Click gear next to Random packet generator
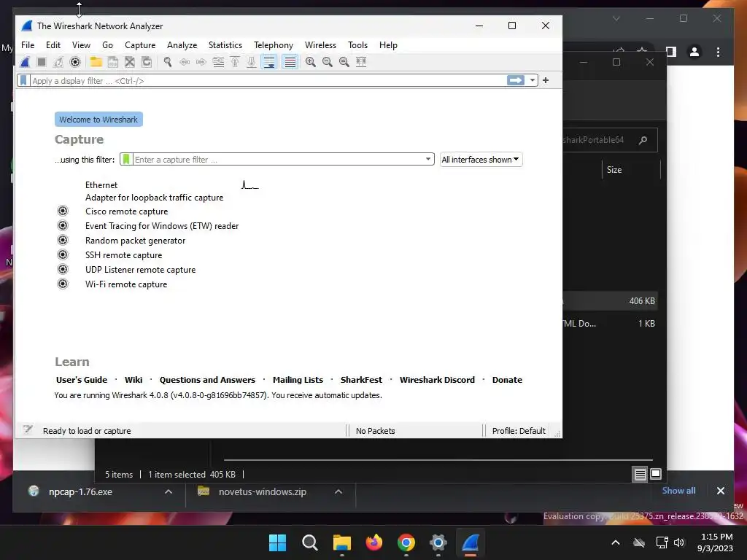Screen dimensions: 747x560 (x=63, y=240)
